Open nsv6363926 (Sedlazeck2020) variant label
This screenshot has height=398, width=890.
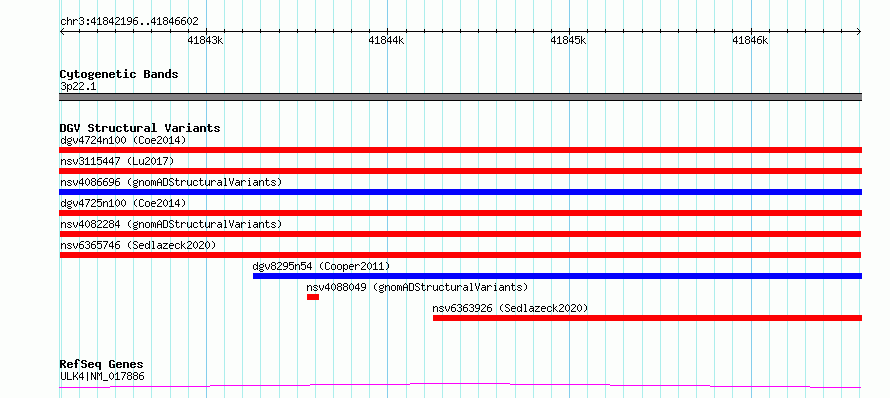click(510, 308)
